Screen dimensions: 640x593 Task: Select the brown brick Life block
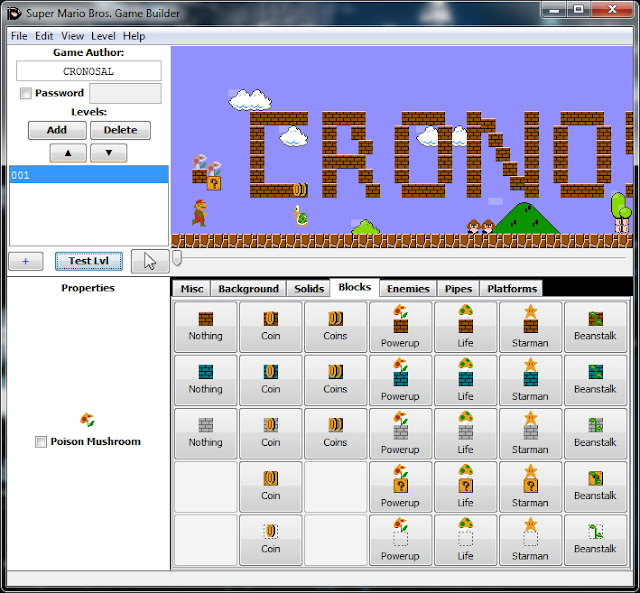pos(465,327)
